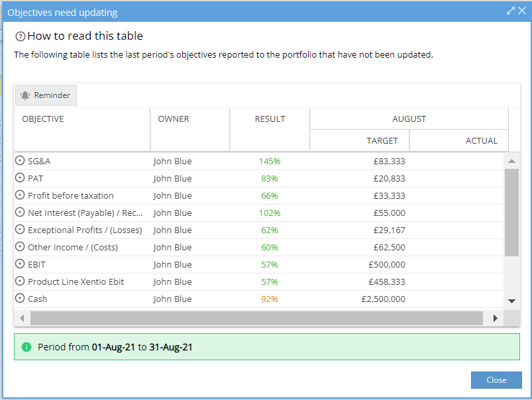Click the 102% result value
Viewport: 532px width, 400px height.
tap(270, 213)
